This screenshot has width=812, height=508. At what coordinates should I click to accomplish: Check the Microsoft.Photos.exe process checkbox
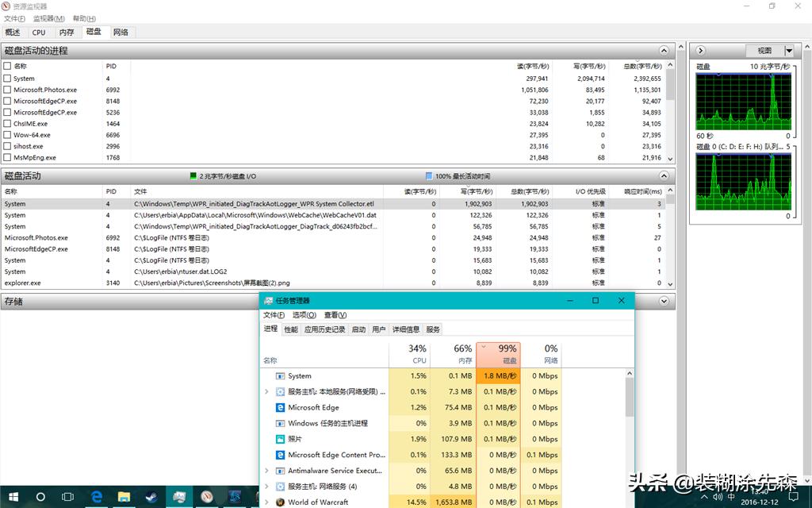tap(7, 90)
